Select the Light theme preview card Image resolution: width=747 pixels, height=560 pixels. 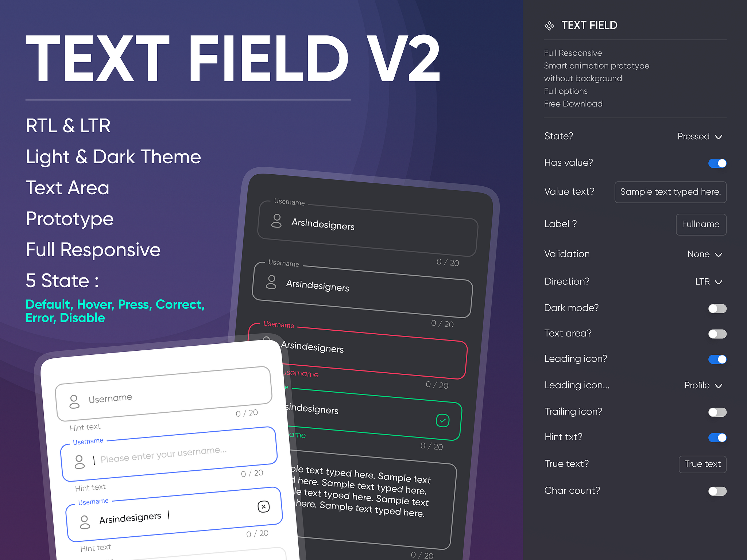click(165, 459)
